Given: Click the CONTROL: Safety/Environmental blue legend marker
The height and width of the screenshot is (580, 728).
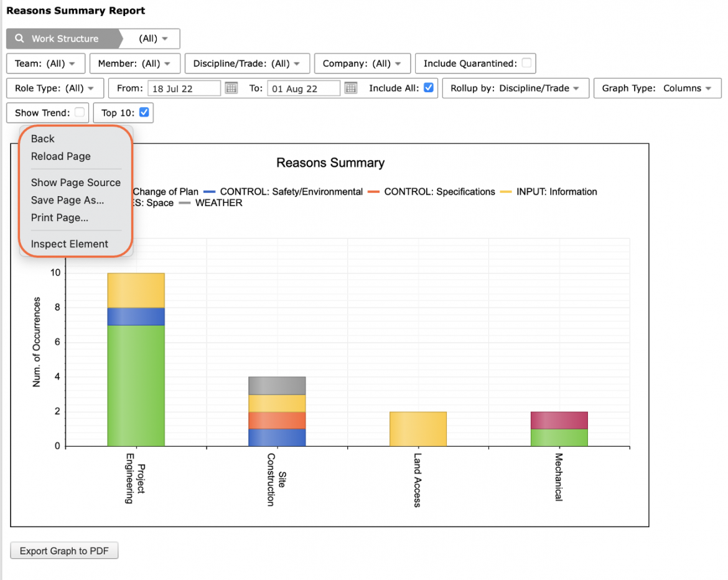Looking at the screenshot, I should [210, 192].
